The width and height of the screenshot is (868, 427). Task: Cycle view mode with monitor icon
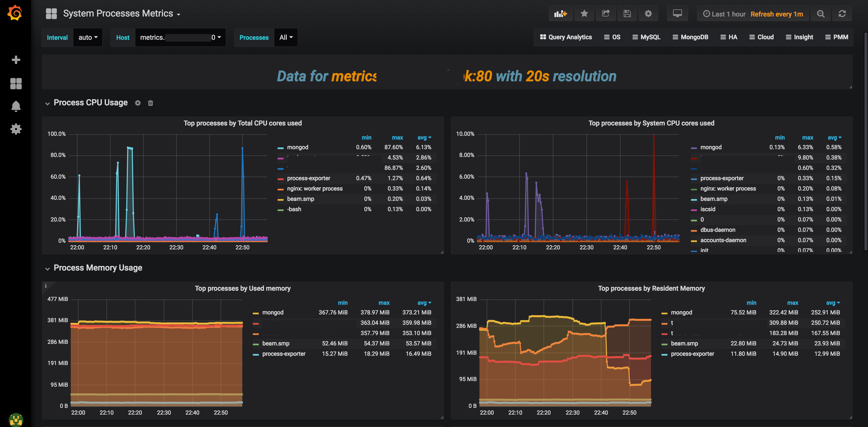coord(677,14)
